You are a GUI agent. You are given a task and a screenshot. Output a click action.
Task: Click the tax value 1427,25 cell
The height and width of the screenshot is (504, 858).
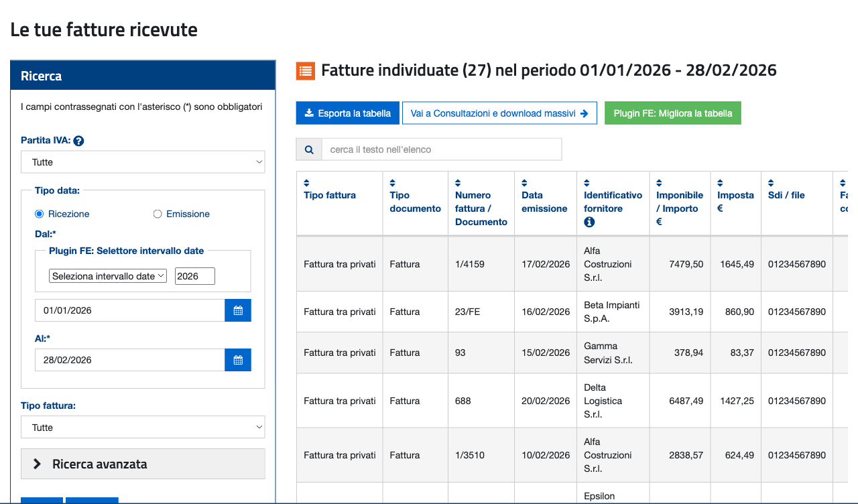737,401
